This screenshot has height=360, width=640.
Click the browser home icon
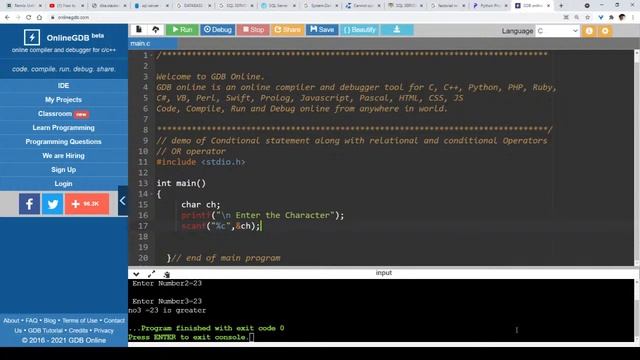39,18
